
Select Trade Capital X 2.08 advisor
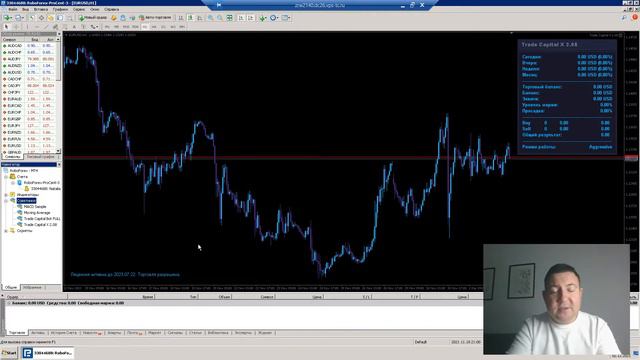(x=40, y=224)
